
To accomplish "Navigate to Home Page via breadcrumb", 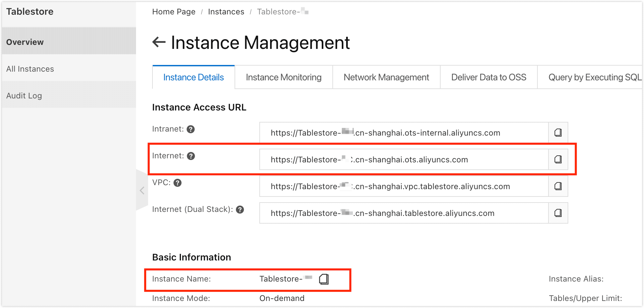I will click(174, 11).
